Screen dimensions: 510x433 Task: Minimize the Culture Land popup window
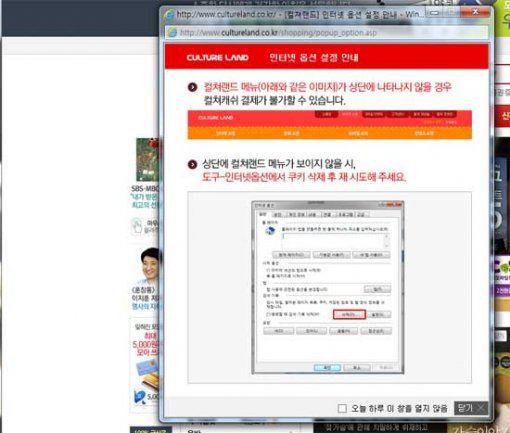434,13
